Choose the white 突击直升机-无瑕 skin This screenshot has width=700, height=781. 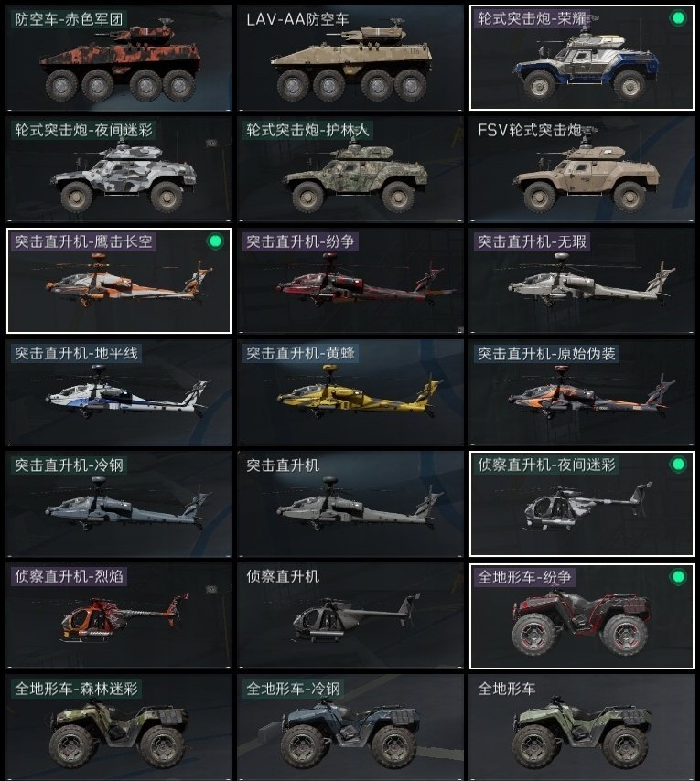click(582, 281)
